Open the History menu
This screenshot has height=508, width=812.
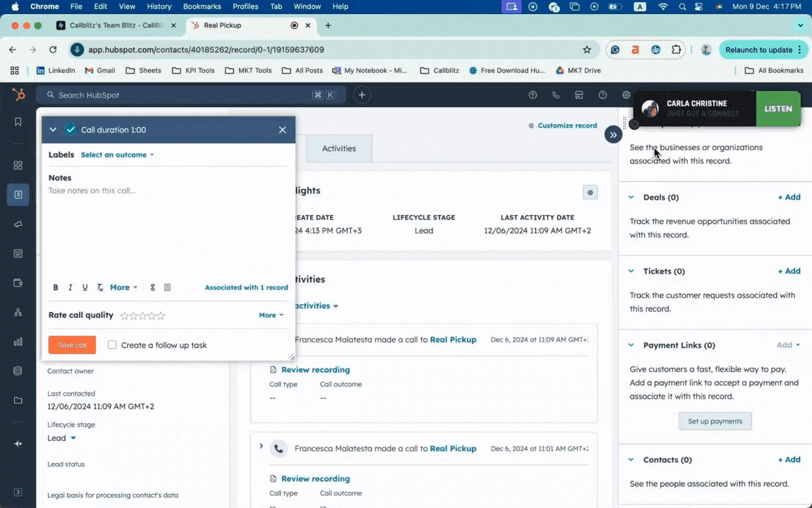click(159, 7)
